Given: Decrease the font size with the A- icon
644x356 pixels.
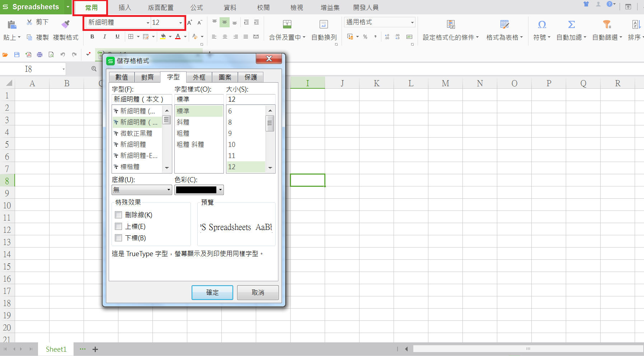Looking at the screenshot, I should [x=200, y=22].
